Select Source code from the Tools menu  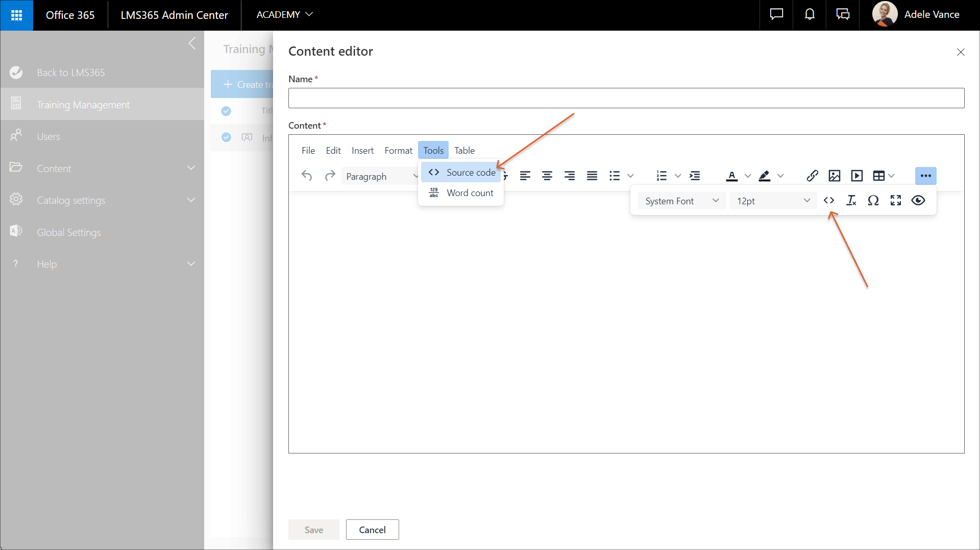(461, 173)
